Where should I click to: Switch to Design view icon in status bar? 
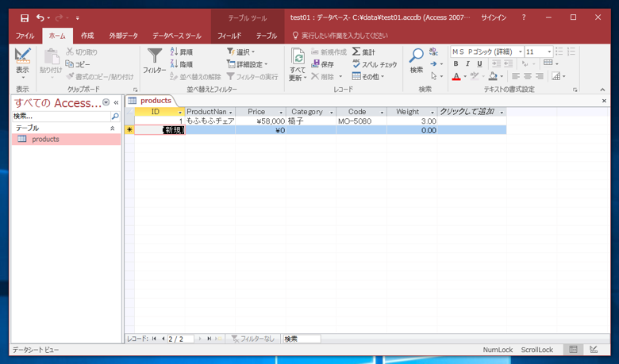594,350
